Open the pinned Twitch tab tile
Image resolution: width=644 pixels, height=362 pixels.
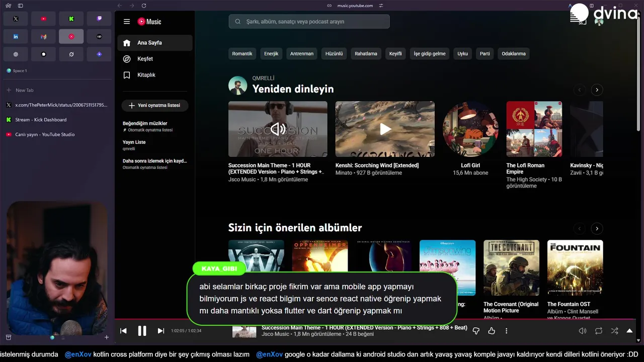[x=99, y=19]
